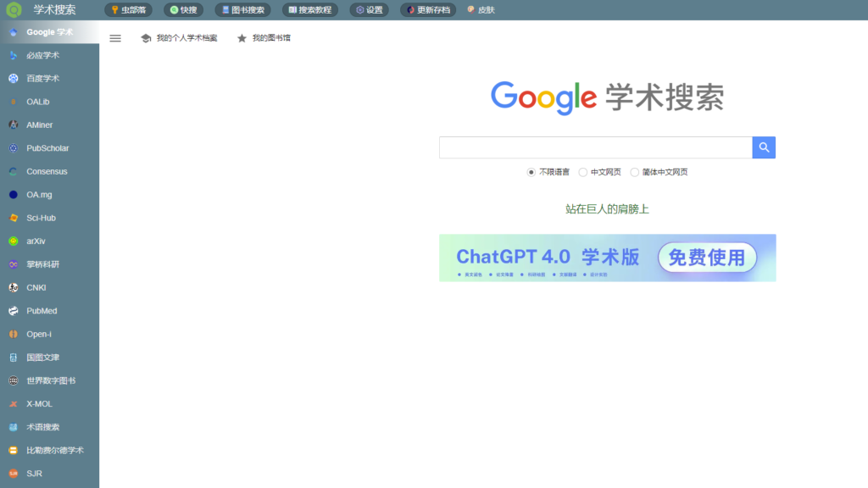
Task: Select the 不限语言 radio button
Action: tap(531, 172)
